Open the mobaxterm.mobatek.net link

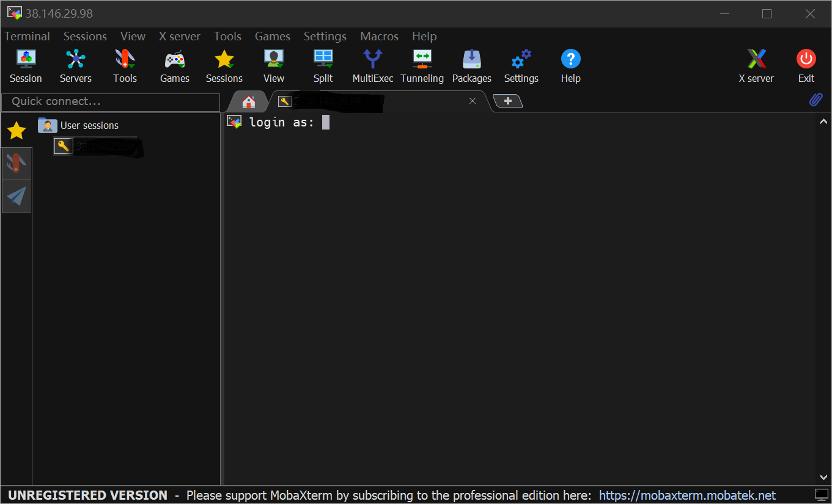[x=687, y=495]
